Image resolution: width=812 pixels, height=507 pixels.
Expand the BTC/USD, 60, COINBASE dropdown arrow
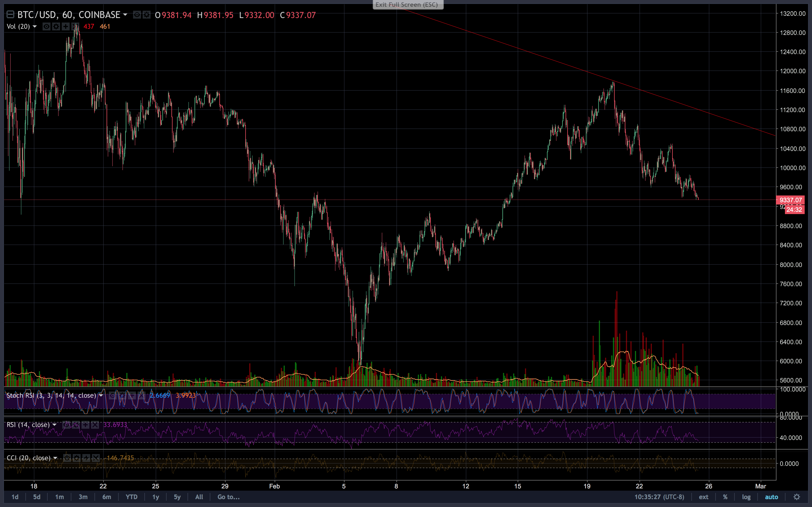click(125, 15)
